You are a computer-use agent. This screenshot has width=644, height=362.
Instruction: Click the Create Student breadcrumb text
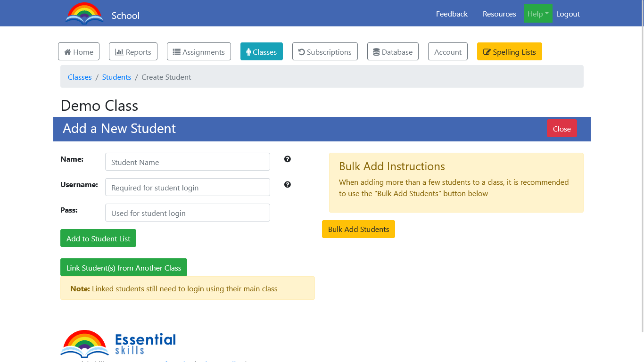(166, 77)
